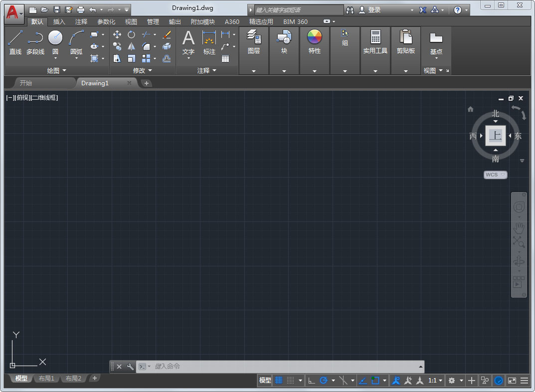Select the Move tool in the Modify panel

point(117,34)
